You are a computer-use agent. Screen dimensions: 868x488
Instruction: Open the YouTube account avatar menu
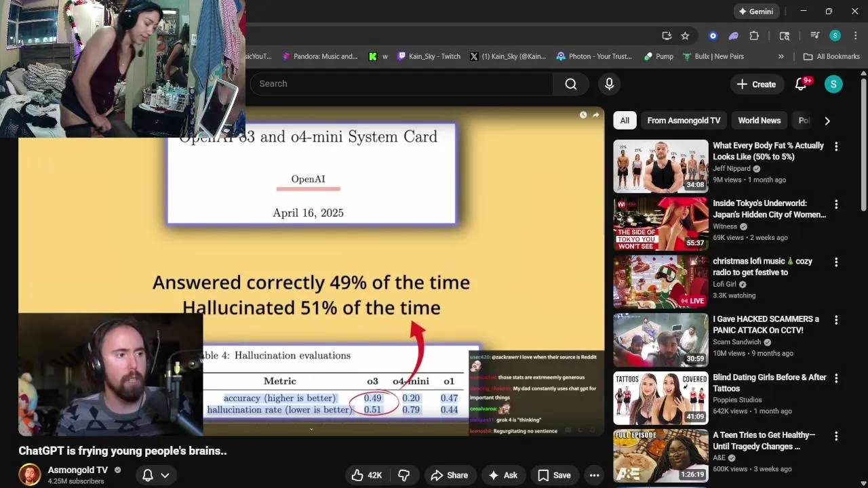(833, 84)
